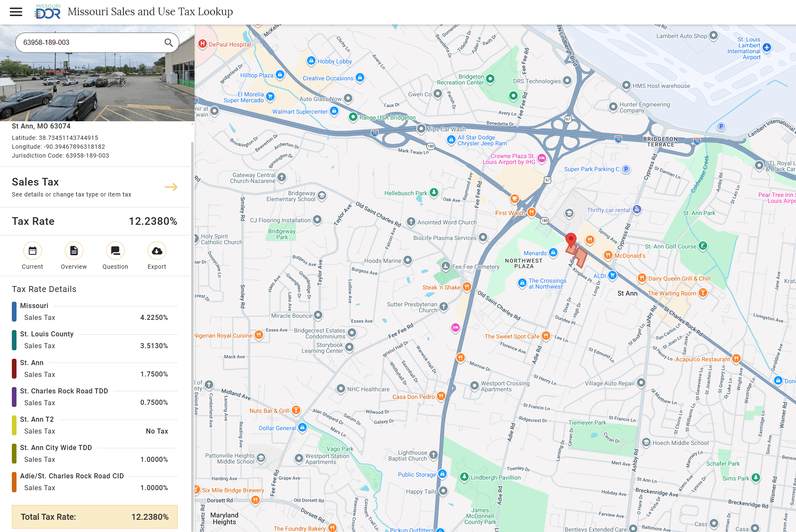This screenshot has height=532, width=796.
Task: Click the Missouri Sales and Use Tax Lookup title
Action: [150, 12]
